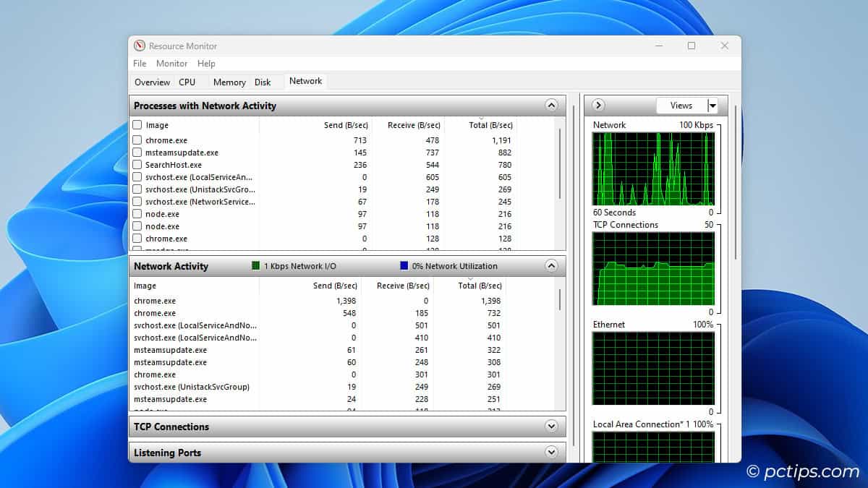868x488 pixels.
Task: Open the Monitor menu
Action: 171,64
